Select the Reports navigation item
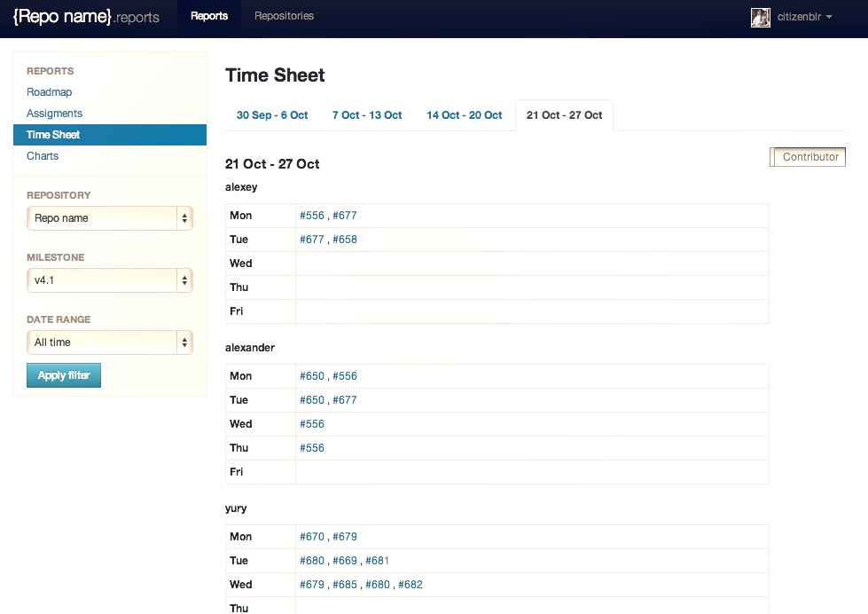The height and width of the screenshot is (614, 868). point(209,16)
